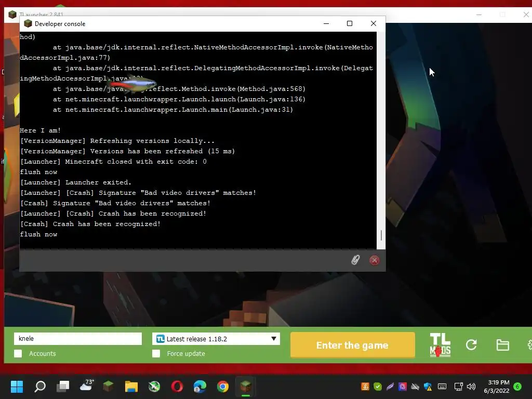The height and width of the screenshot is (399, 532).
Task: Click the purple feather tray icon
Action: 390,387
